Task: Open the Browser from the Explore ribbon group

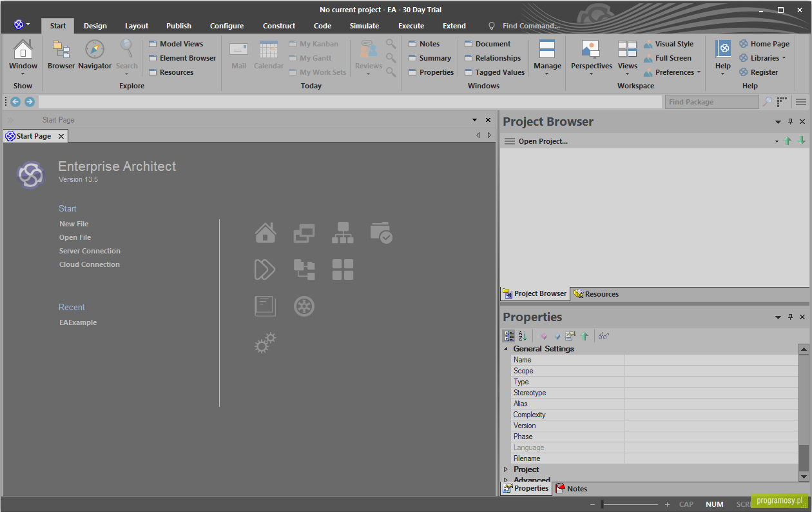Action: (x=61, y=55)
